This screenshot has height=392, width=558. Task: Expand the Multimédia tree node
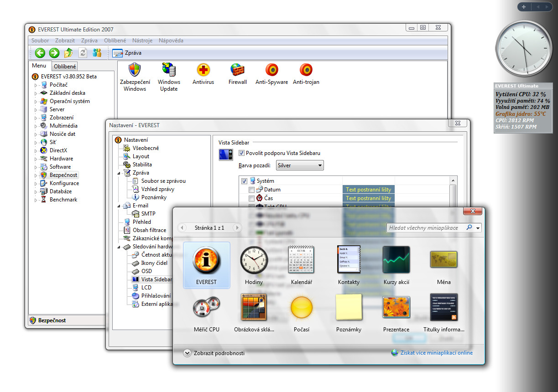[36, 126]
